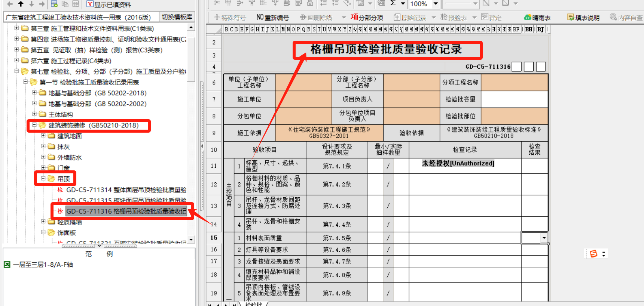Image resolution: width=644 pixels, height=306 pixels.
Task: Go back with the left arrow icon
Action: (10, 4)
